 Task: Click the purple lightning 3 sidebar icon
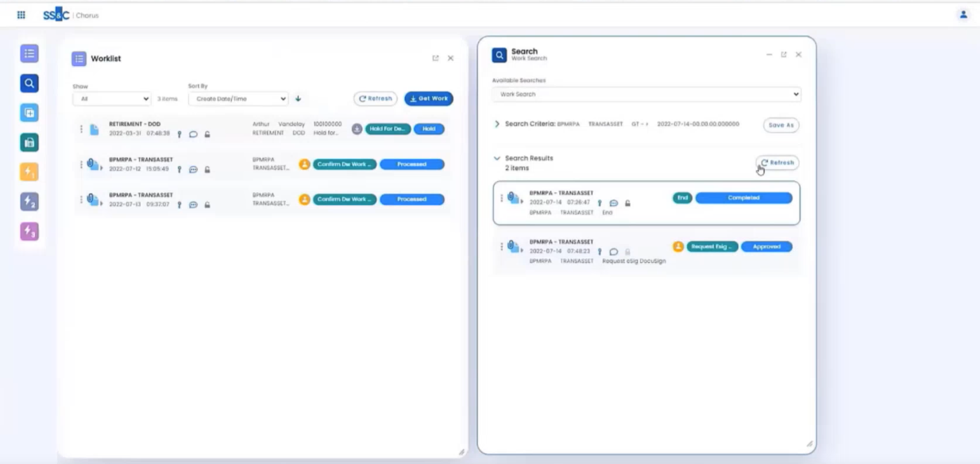(x=29, y=232)
